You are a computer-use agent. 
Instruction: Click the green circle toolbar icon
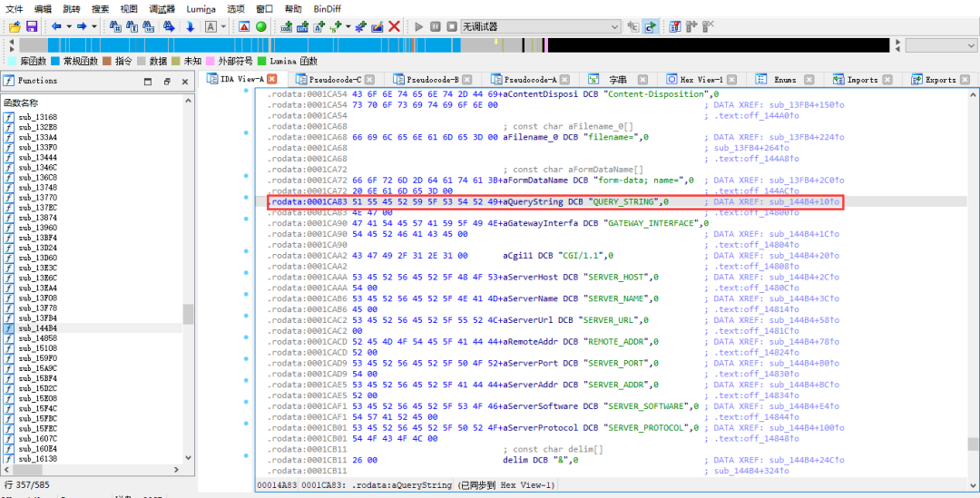point(260,27)
